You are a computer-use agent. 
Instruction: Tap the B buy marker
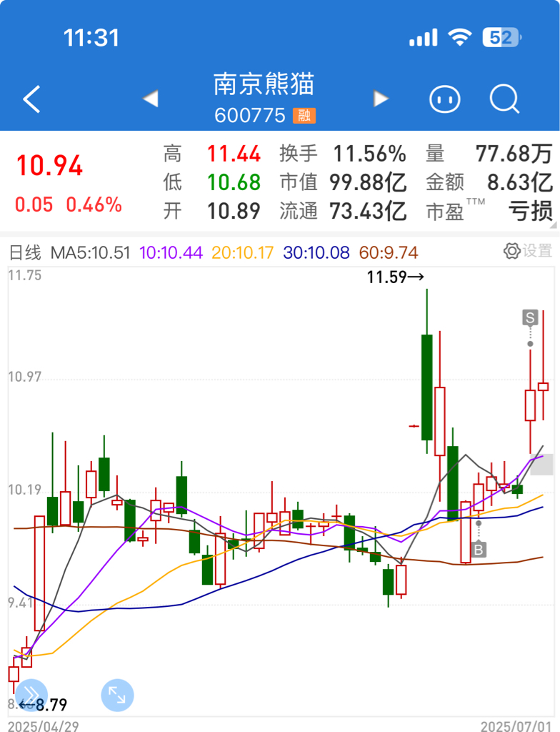pyautogui.click(x=479, y=550)
